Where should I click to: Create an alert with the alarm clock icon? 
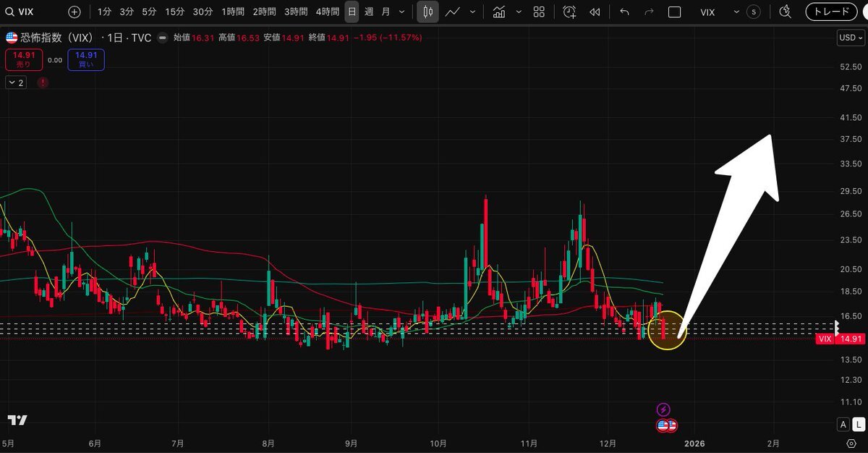coord(570,12)
